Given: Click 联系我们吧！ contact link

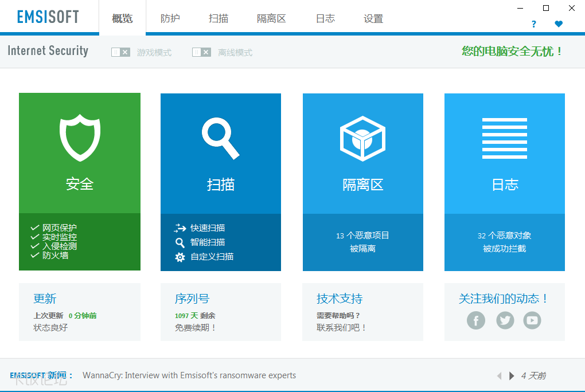Looking at the screenshot, I should point(342,328).
